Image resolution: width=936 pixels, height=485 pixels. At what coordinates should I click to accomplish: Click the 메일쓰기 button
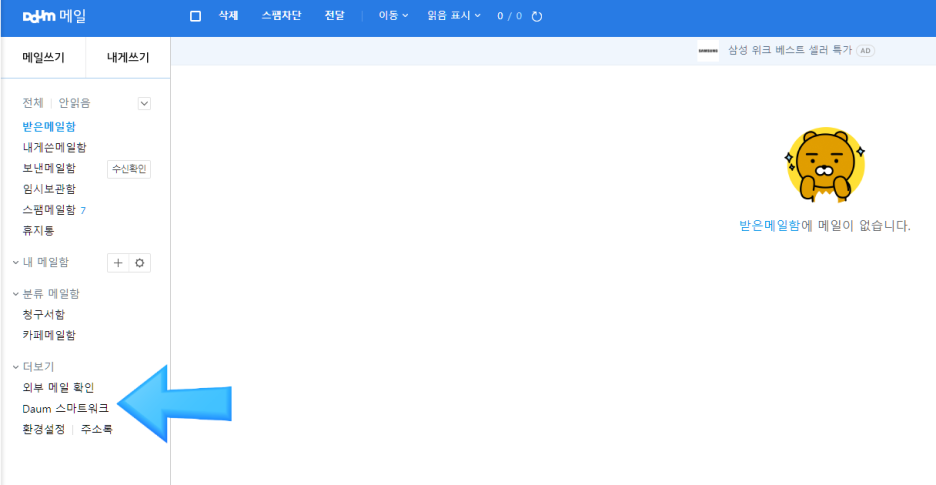(x=44, y=57)
